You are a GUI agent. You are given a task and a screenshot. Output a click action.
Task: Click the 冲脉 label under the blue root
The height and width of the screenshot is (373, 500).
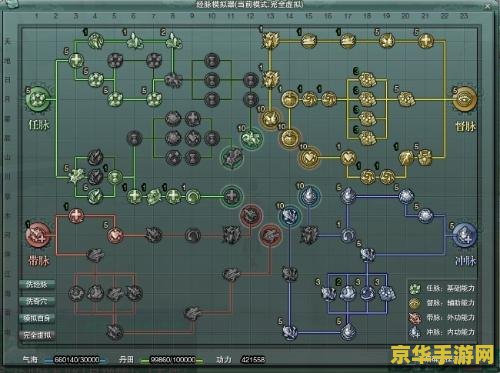click(466, 260)
